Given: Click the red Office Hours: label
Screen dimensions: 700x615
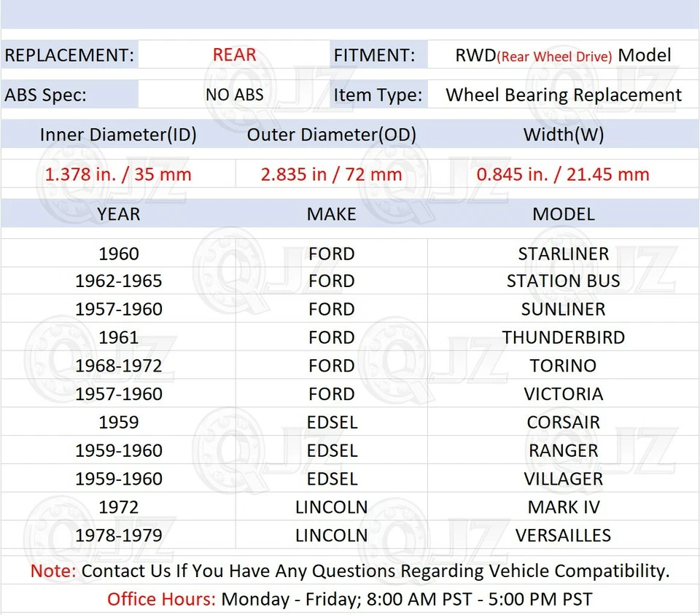Looking at the screenshot, I should [x=161, y=600].
